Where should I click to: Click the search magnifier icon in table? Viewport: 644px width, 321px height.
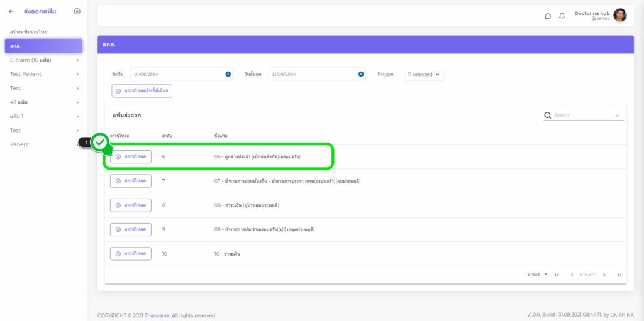pos(547,115)
